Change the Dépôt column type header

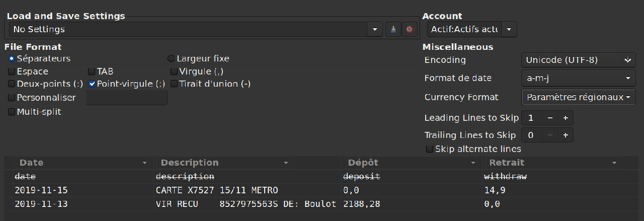point(411,163)
